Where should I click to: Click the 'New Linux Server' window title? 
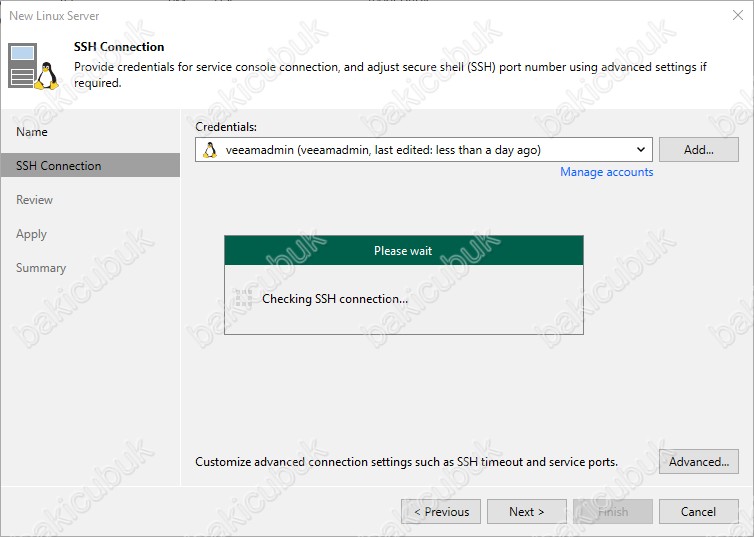[54, 15]
